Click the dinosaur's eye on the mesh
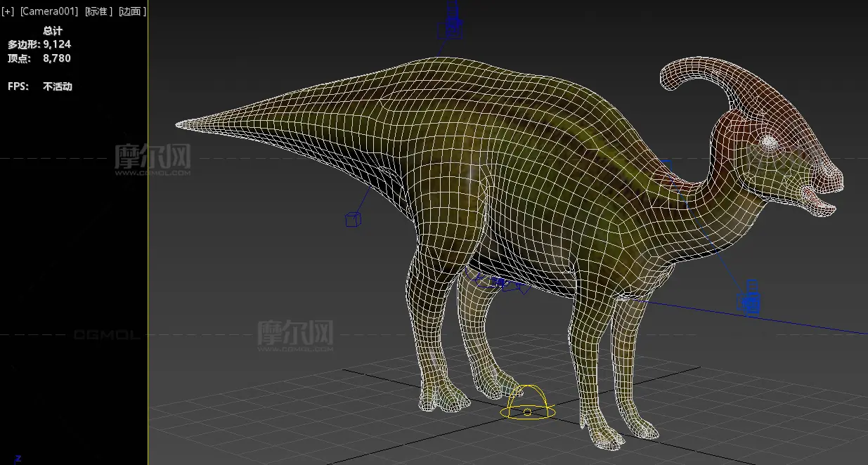The height and width of the screenshot is (465, 868). [769, 142]
